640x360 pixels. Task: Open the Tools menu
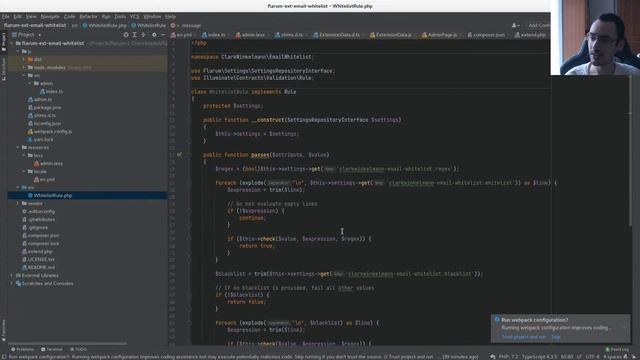coord(120,17)
